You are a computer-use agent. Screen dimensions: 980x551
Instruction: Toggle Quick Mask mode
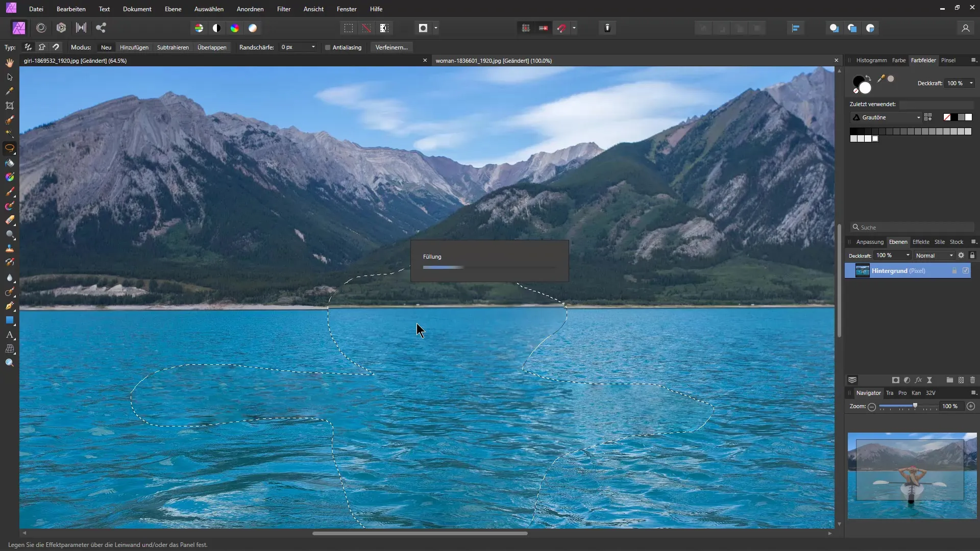click(x=423, y=28)
